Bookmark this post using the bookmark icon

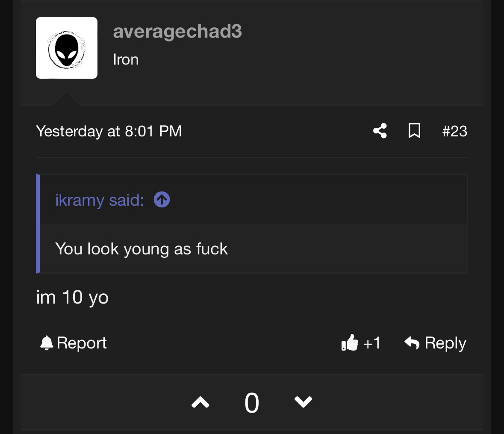coord(414,131)
